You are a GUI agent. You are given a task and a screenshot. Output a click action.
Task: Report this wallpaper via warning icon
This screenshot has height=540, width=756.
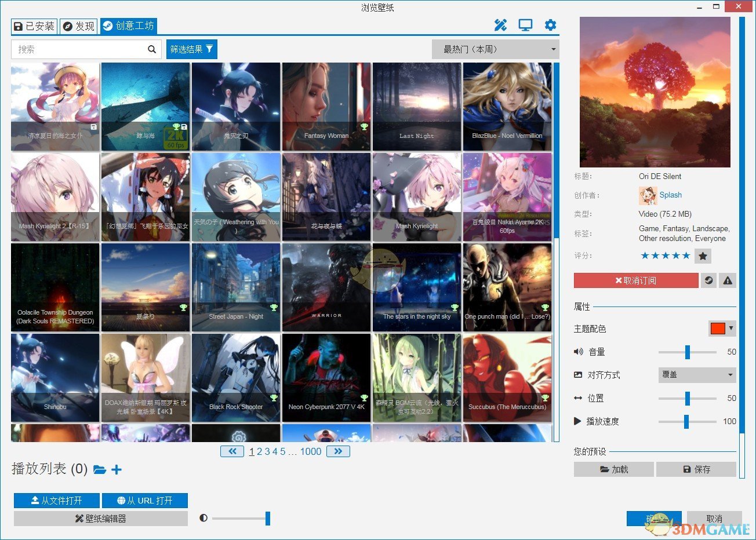(x=728, y=280)
